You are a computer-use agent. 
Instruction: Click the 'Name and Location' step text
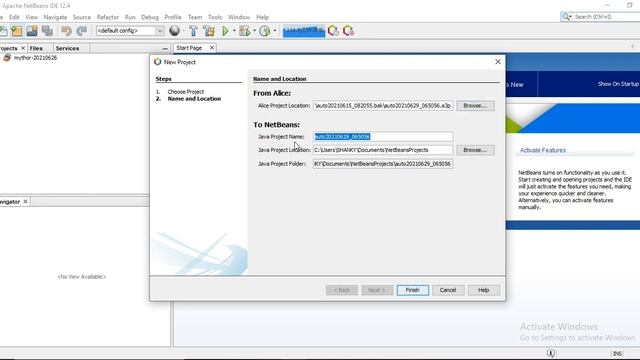coord(194,99)
